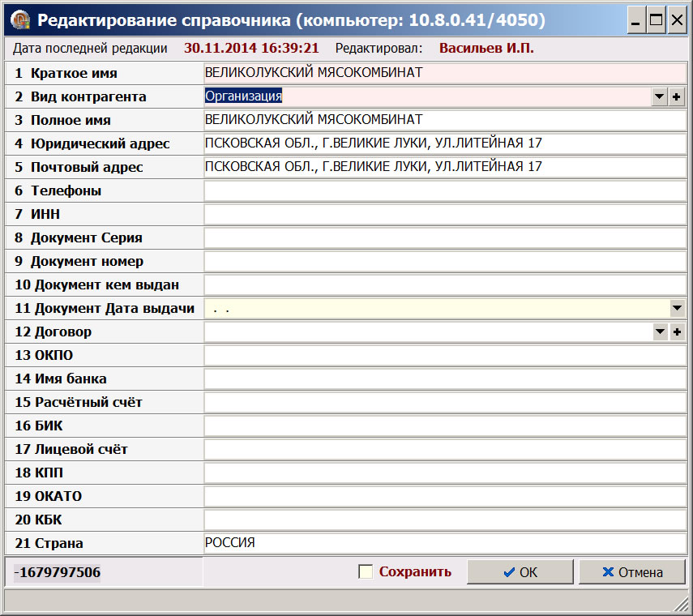Enable the Сохранить checkbox

pyautogui.click(x=366, y=572)
